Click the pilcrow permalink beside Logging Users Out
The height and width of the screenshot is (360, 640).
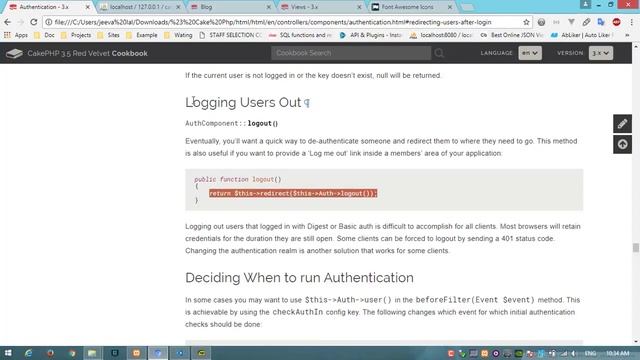(x=307, y=103)
